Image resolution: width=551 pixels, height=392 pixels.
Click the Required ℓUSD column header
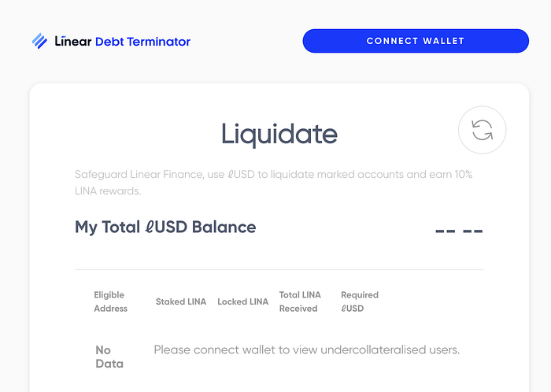(x=360, y=301)
